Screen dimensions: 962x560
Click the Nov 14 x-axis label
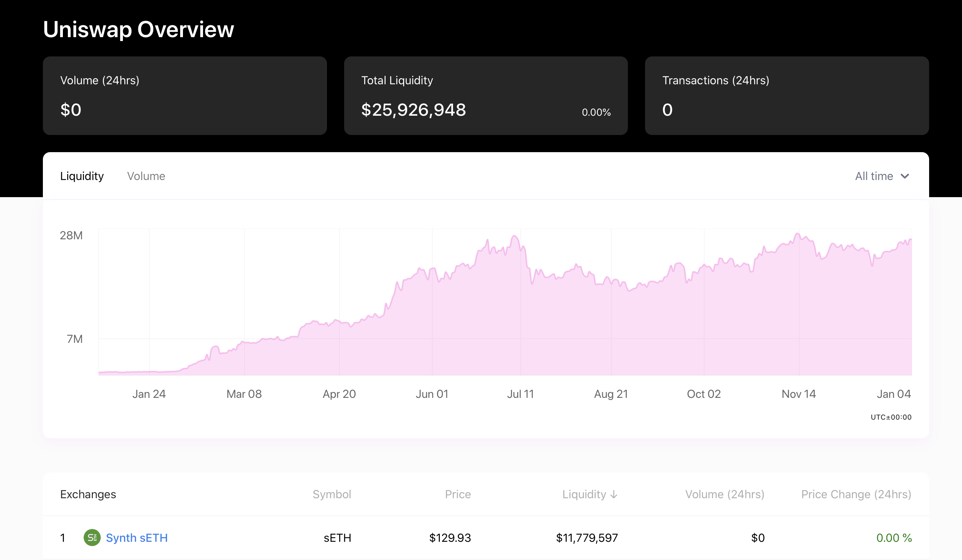pos(799,394)
